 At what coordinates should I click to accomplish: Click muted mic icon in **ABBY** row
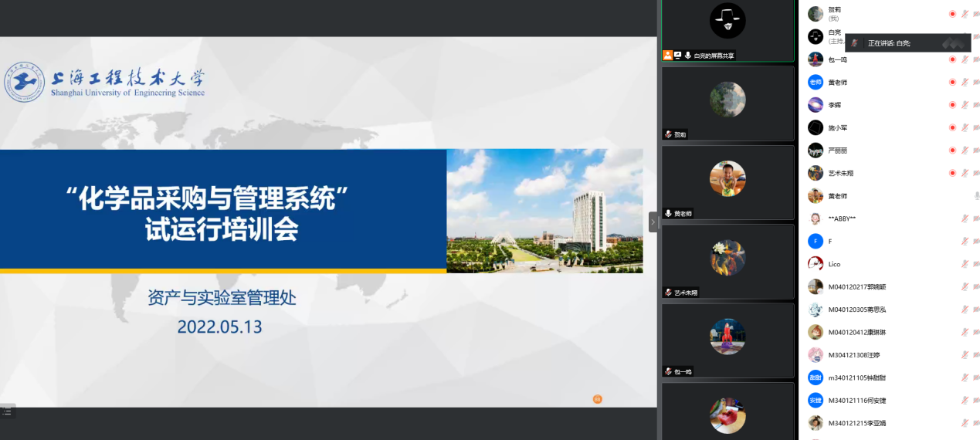[x=965, y=218]
